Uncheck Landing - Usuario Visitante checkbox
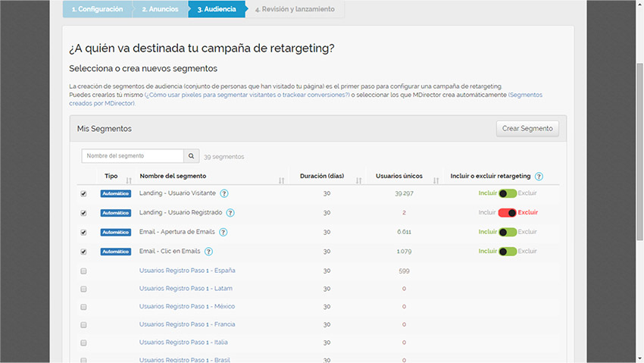This screenshot has width=644, height=363. [x=84, y=194]
